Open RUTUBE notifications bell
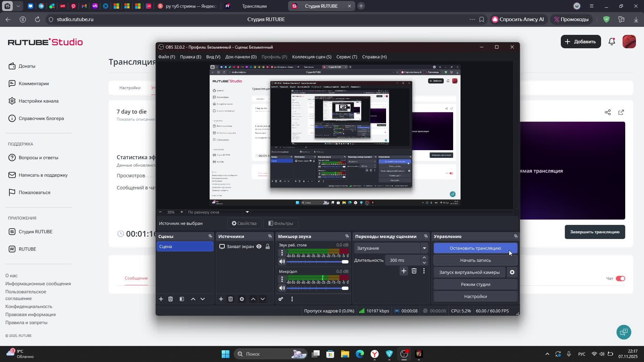 [x=612, y=42]
